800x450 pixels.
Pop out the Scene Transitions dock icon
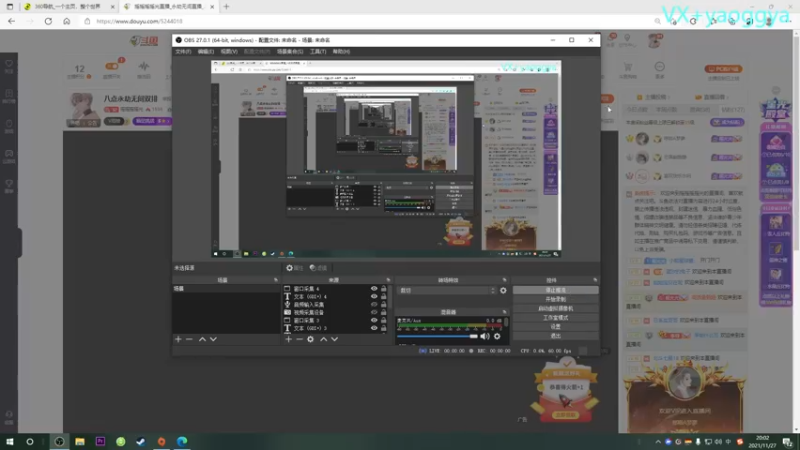coord(505,280)
